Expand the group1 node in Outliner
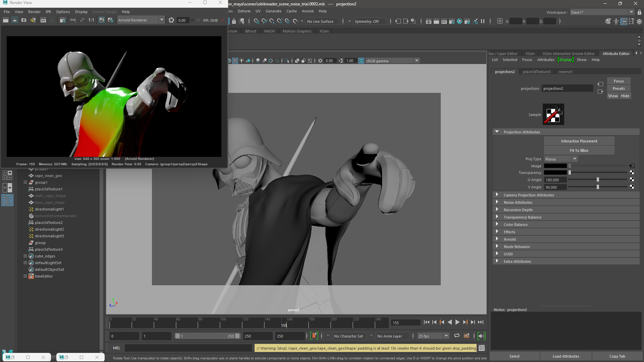The image size is (644, 362). point(25,182)
